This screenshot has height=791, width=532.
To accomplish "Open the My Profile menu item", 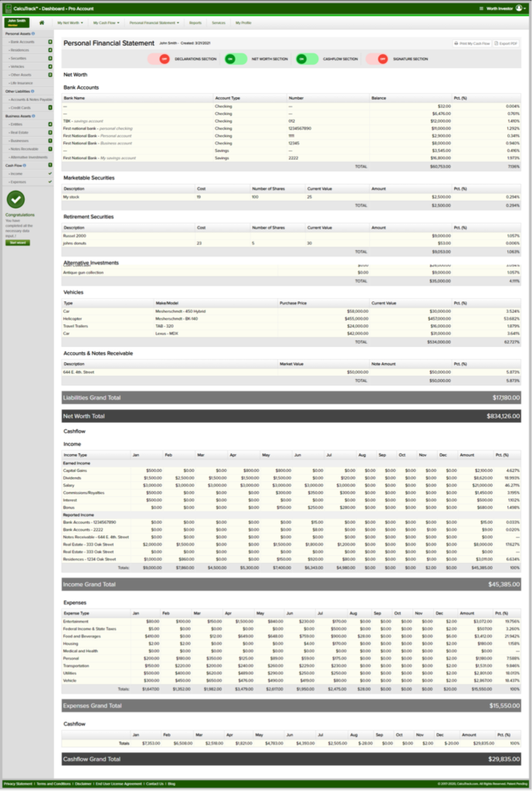I will coord(243,22).
